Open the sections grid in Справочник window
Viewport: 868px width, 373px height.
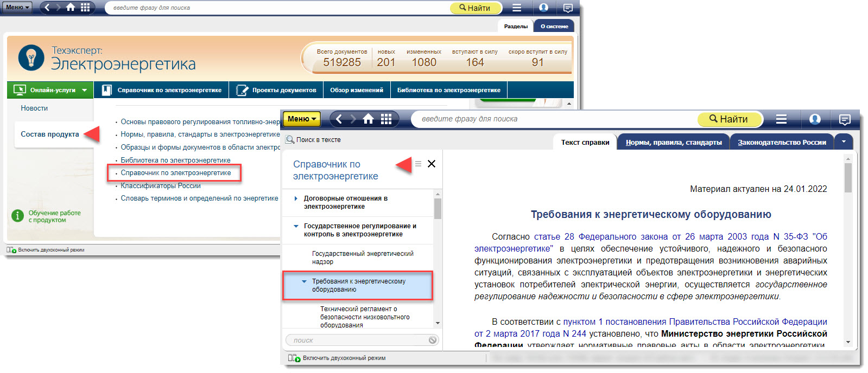click(386, 119)
